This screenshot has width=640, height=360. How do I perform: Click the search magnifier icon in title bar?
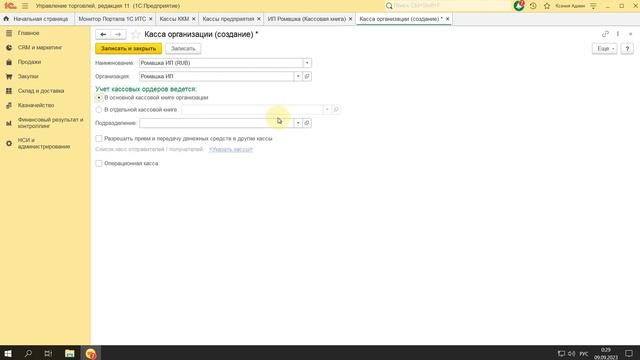click(x=389, y=6)
